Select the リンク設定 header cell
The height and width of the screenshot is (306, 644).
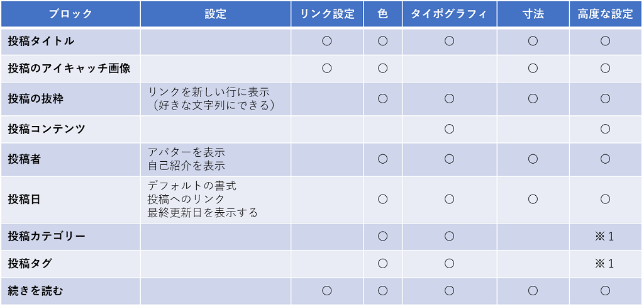pyautogui.click(x=327, y=14)
